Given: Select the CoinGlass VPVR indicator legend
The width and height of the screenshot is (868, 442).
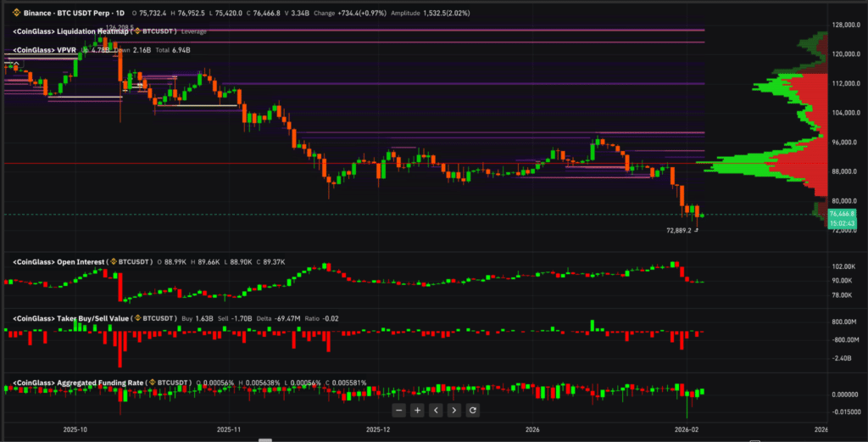Looking at the screenshot, I should point(44,50).
